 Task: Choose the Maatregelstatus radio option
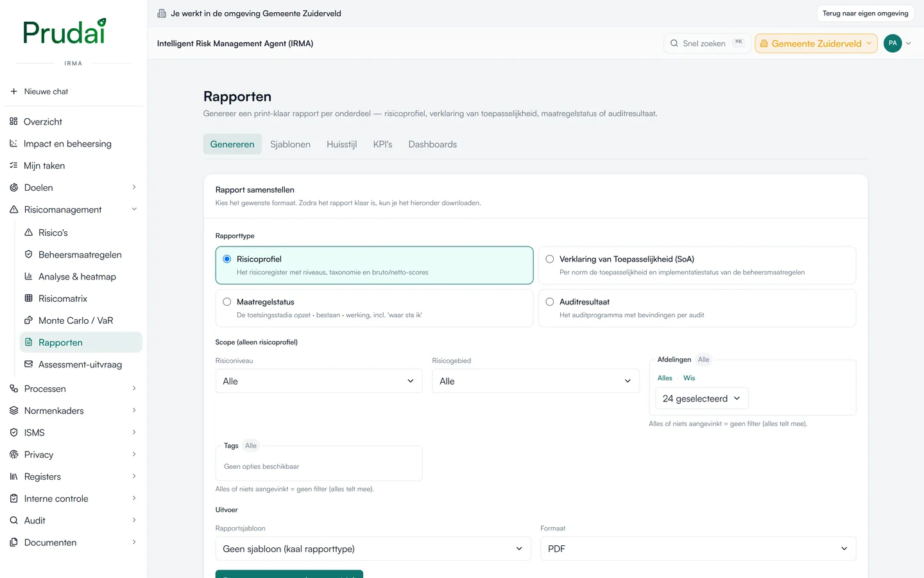pos(227,302)
